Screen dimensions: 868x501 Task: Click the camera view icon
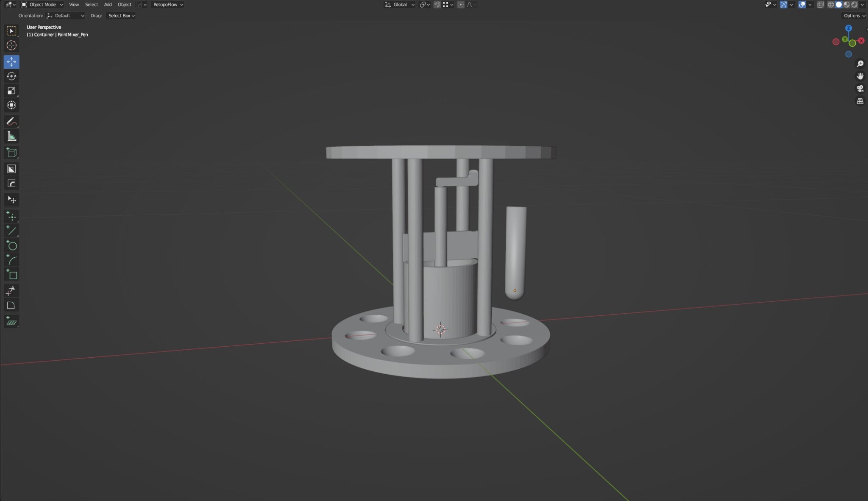point(860,89)
